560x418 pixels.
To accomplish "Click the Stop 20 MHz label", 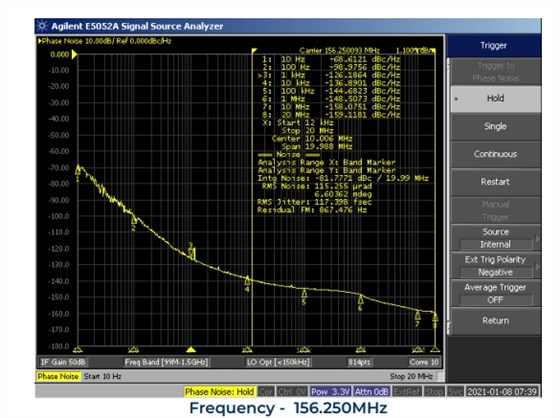I will pos(411,376).
